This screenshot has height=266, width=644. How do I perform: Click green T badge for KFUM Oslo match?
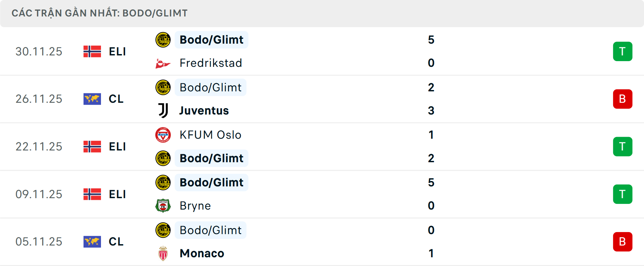point(623,147)
